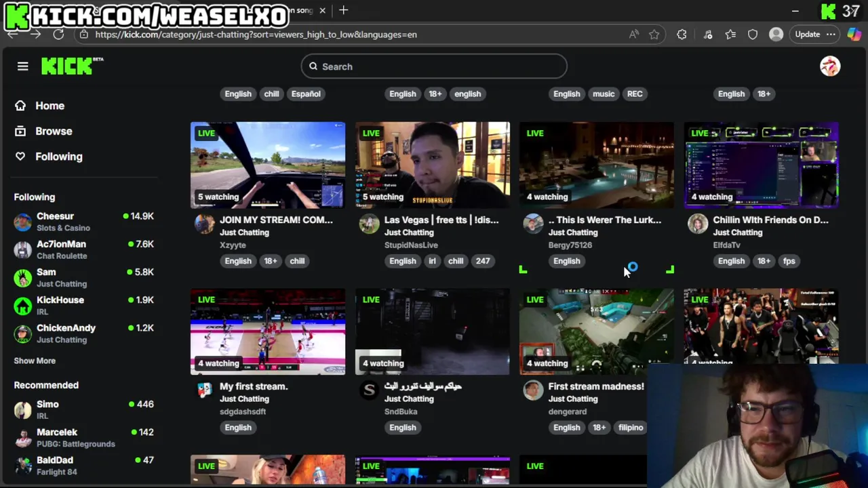This screenshot has height=488, width=868.
Task: Open the browser profile account icon
Action: point(776,34)
